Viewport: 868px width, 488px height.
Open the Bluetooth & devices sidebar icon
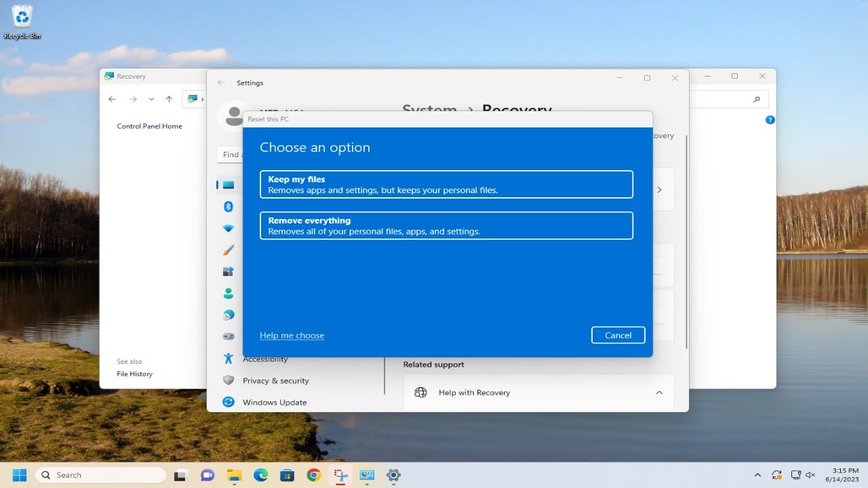point(229,207)
